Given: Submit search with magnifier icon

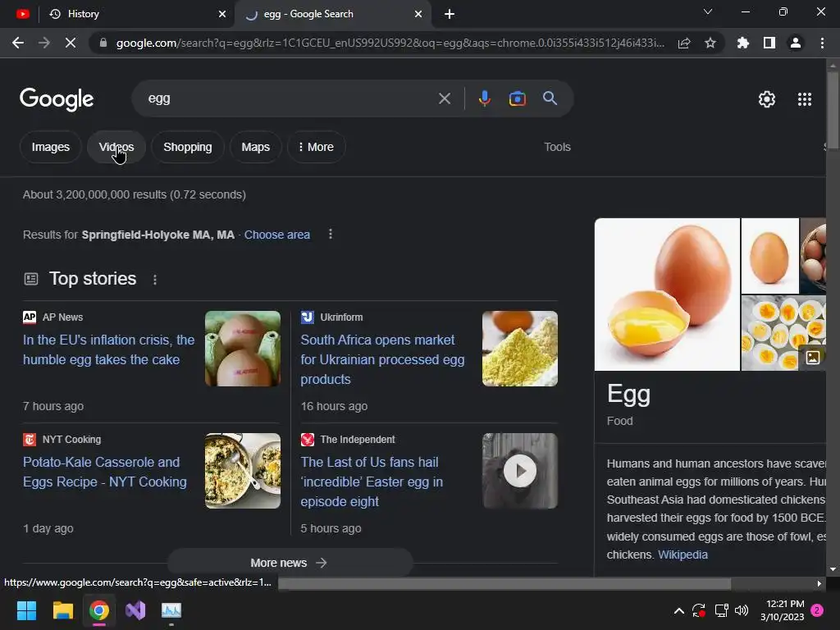Looking at the screenshot, I should click(x=550, y=98).
